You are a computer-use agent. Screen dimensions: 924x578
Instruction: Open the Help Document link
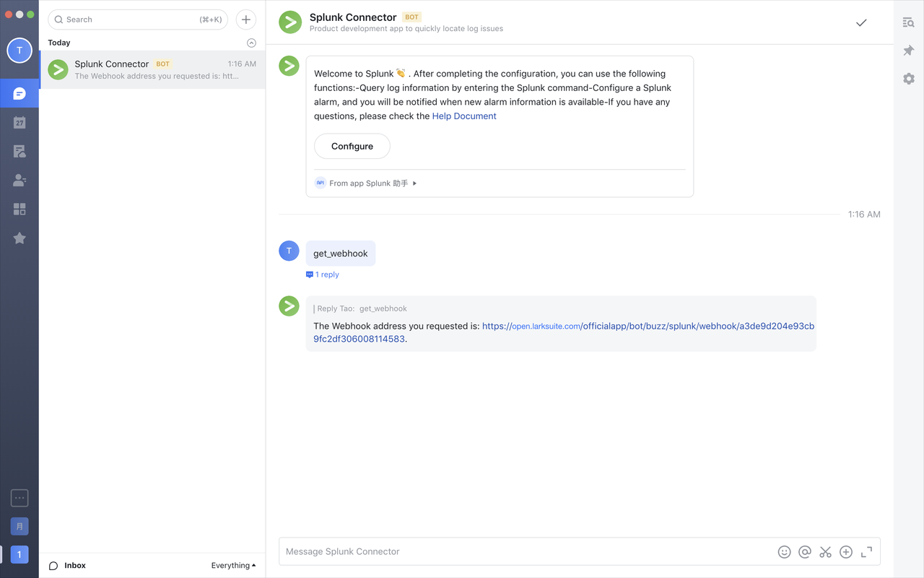pos(464,116)
